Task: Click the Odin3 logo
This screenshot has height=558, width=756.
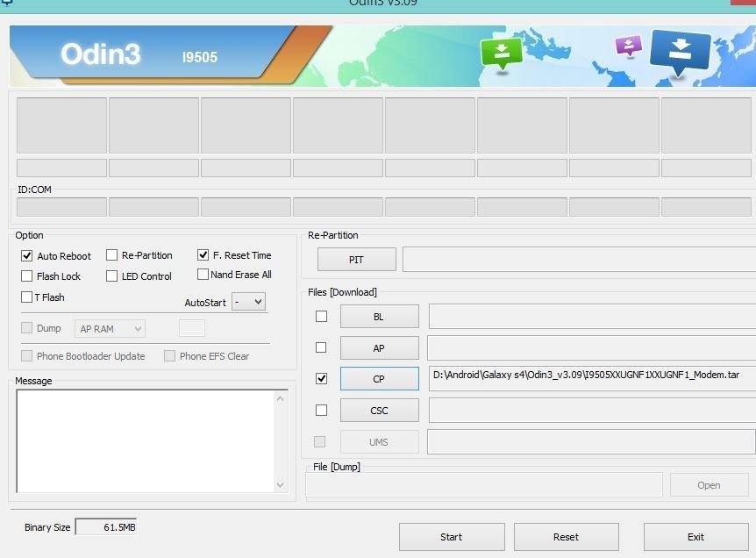Action: coord(100,54)
